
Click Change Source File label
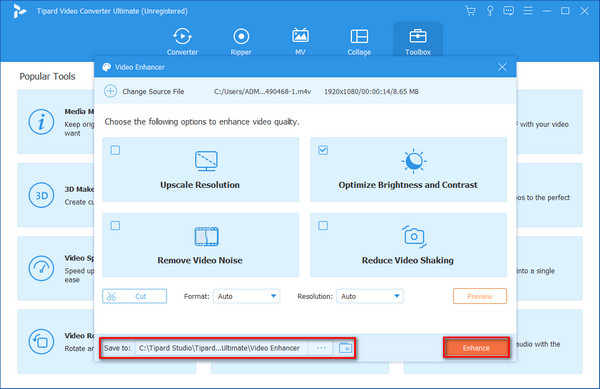[x=153, y=91]
